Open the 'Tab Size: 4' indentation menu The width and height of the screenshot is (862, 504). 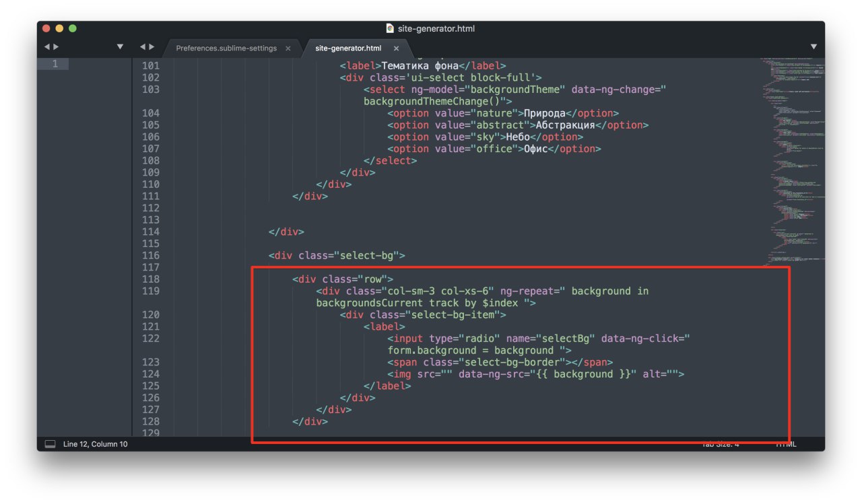[721, 444]
